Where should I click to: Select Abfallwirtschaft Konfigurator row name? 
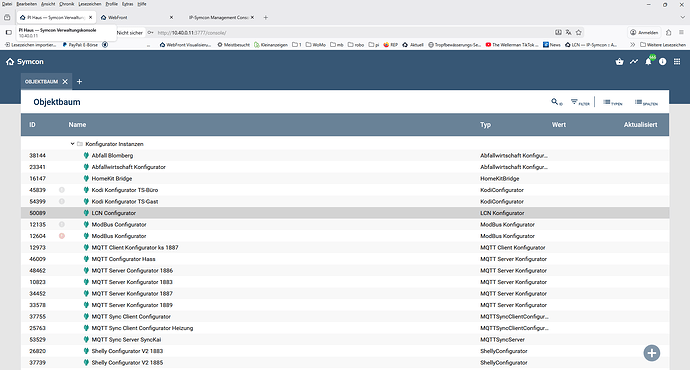(x=128, y=167)
